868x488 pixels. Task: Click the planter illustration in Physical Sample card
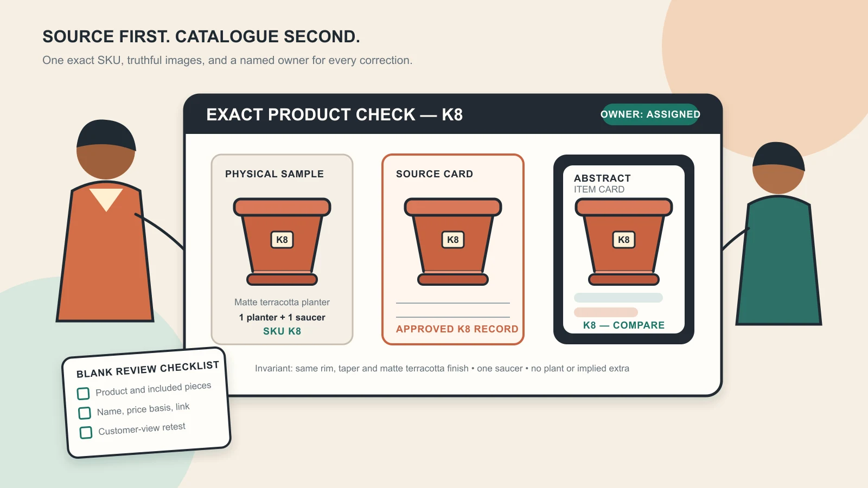pos(282,242)
